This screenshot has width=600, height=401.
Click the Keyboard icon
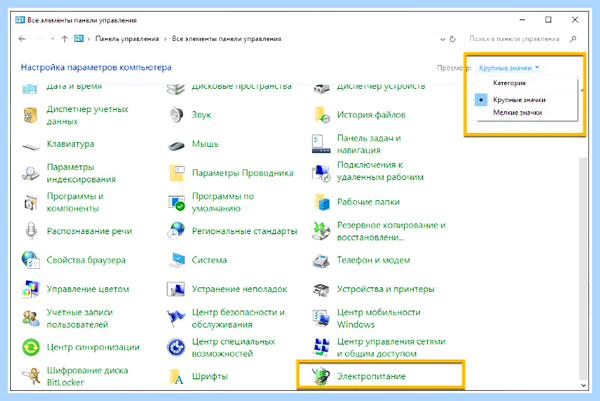31,145
